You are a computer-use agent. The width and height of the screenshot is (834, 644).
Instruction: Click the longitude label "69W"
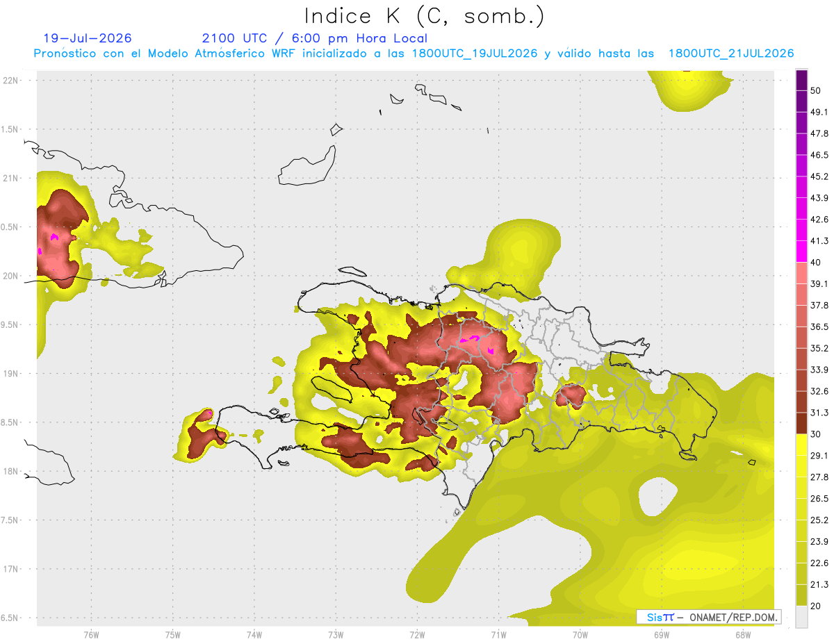pos(662,634)
